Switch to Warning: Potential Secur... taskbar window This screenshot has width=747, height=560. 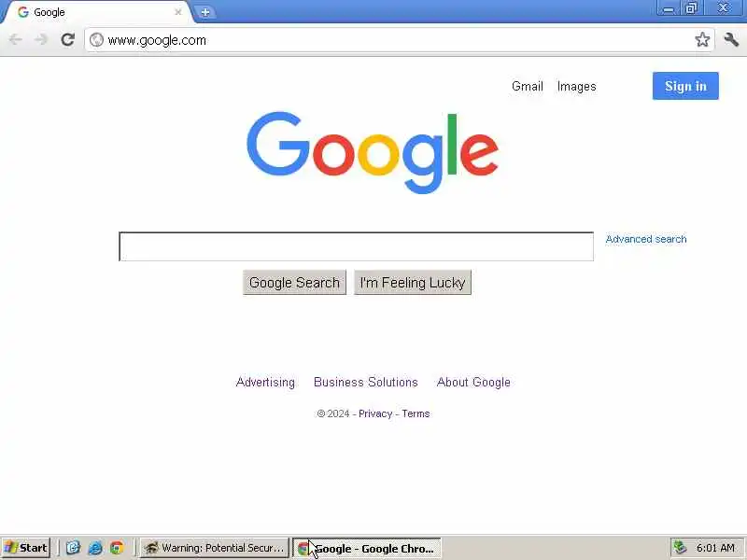tap(215, 548)
